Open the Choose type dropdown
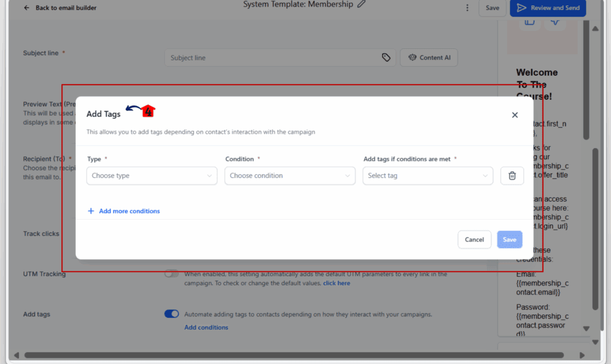Image resolution: width=611 pixels, height=364 pixels. 152,176
